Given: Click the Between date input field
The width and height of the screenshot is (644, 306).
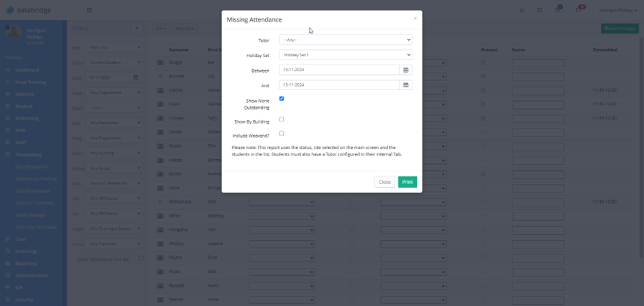Looking at the screenshot, I should pyautogui.click(x=339, y=70).
